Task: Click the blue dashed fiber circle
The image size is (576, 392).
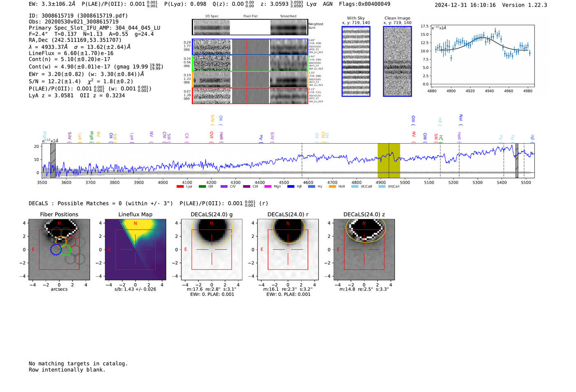Action: click(x=56, y=249)
